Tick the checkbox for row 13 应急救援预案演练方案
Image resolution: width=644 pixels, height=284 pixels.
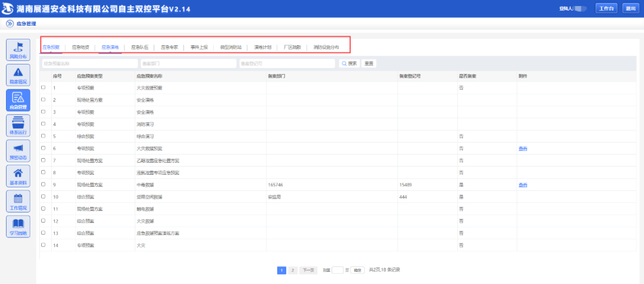(44, 233)
